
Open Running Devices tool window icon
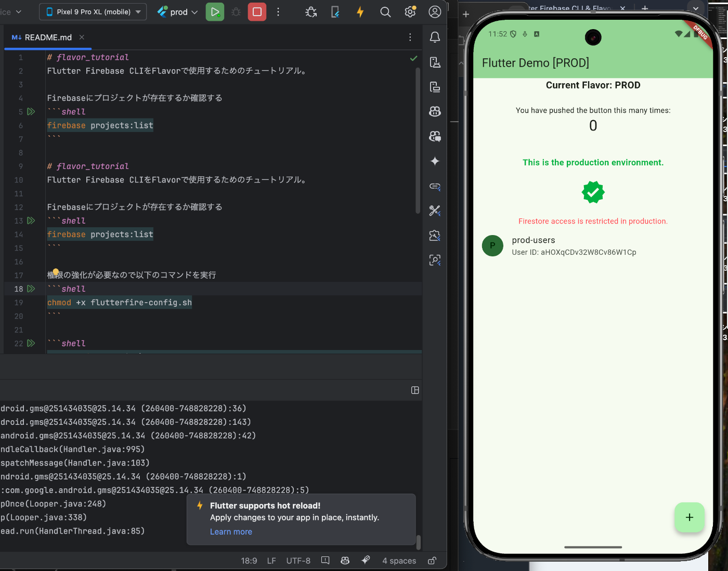tap(435, 87)
